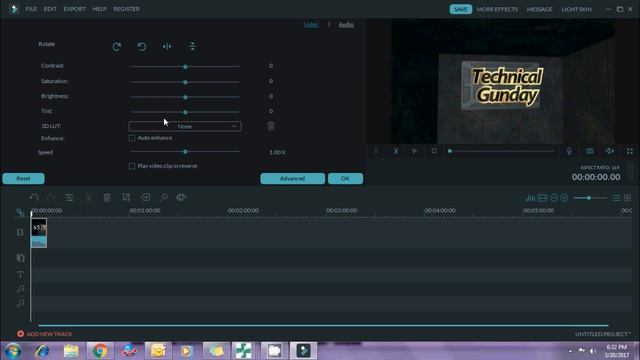Play the preview video

[414, 151]
